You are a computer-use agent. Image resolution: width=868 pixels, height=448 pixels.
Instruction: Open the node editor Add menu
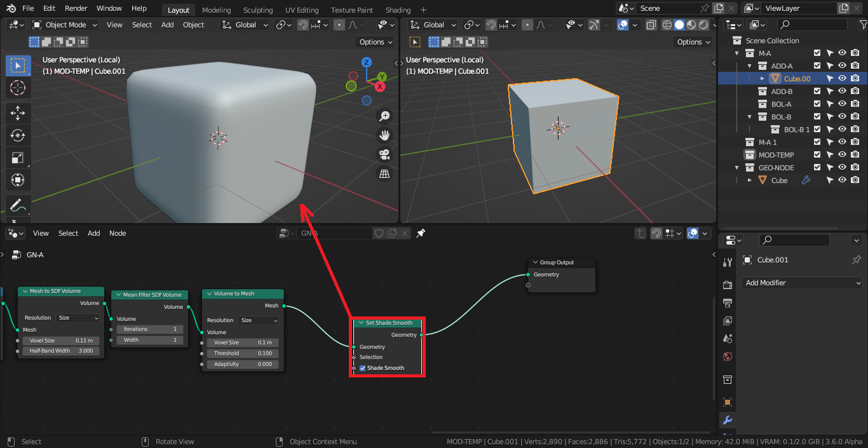pos(94,233)
